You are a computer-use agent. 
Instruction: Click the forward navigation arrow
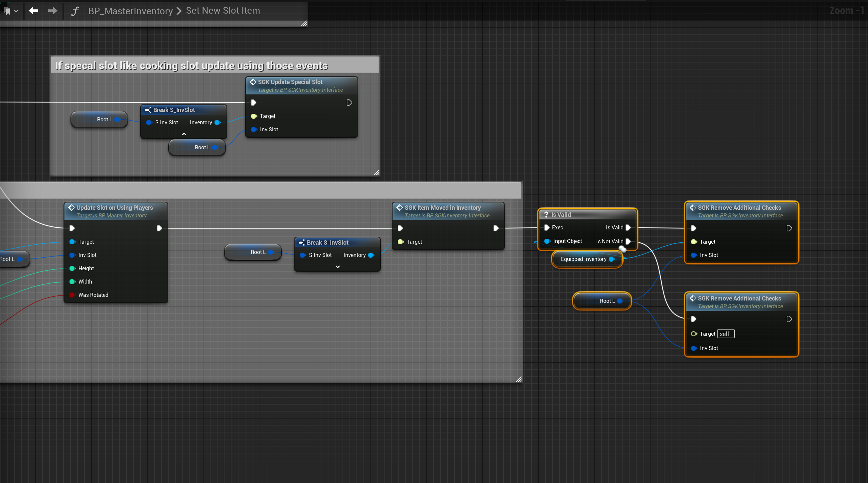click(x=53, y=11)
